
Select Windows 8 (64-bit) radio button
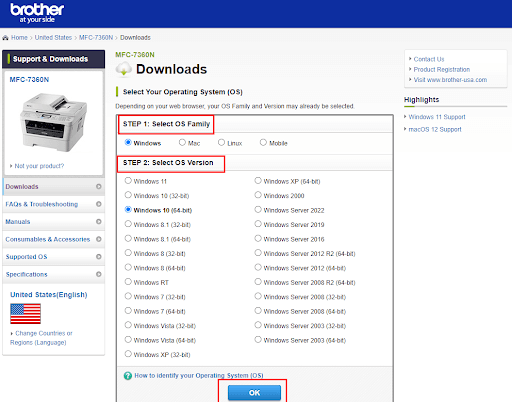point(128,267)
